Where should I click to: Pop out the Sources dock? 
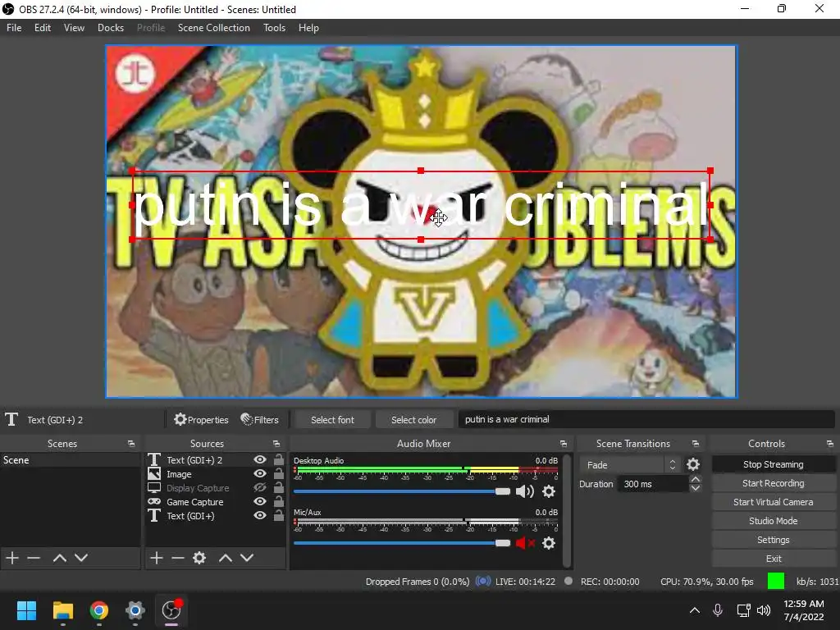[276, 444]
